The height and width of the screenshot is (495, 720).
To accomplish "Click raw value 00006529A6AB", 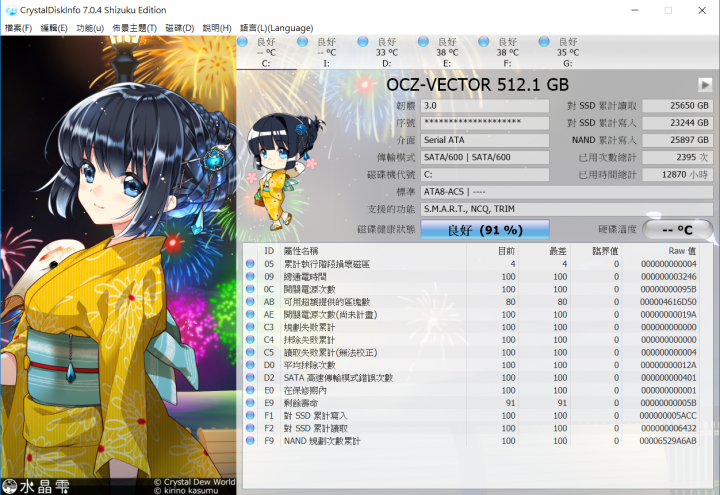I will click(668, 441).
